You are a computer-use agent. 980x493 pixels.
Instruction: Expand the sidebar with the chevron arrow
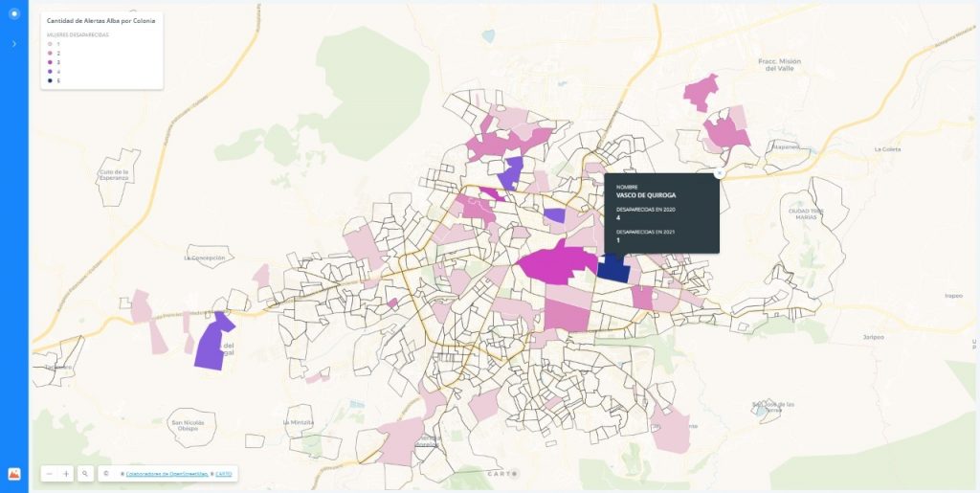(13, 44)
